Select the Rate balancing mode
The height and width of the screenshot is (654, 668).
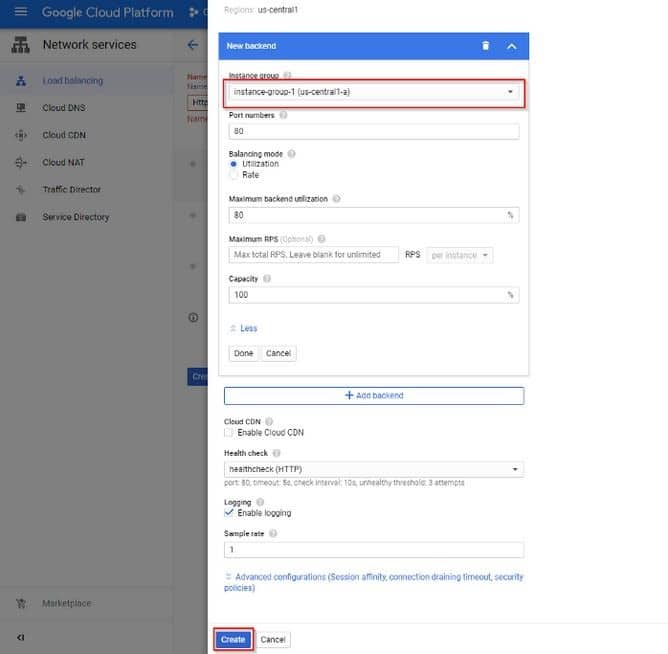click(233, 175)
